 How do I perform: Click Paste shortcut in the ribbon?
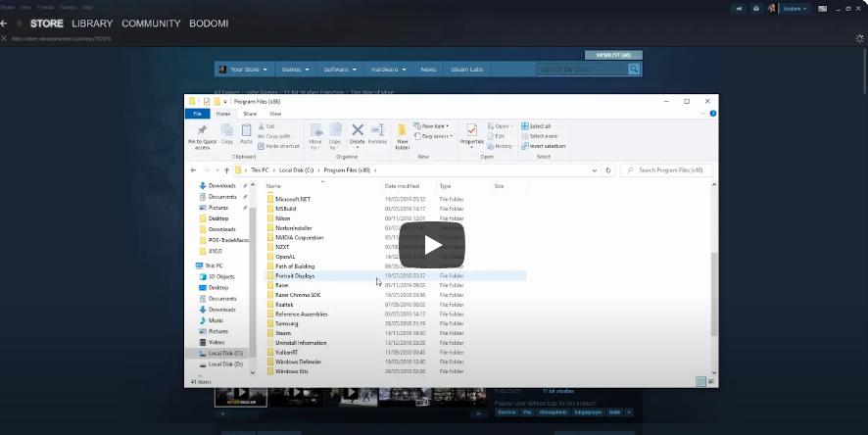tap(279, 146)
